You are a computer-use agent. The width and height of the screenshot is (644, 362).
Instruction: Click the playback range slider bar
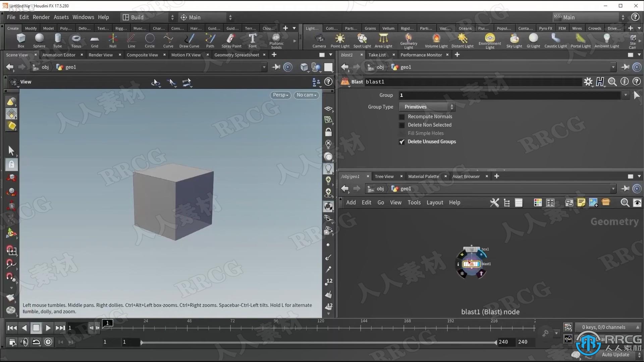tap(319, 342)
